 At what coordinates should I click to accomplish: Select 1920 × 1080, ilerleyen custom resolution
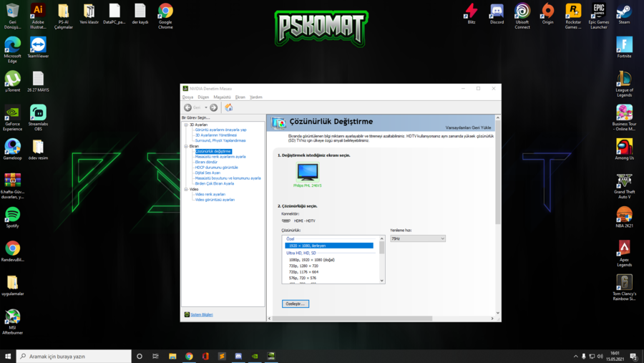(x=329, y=246)
